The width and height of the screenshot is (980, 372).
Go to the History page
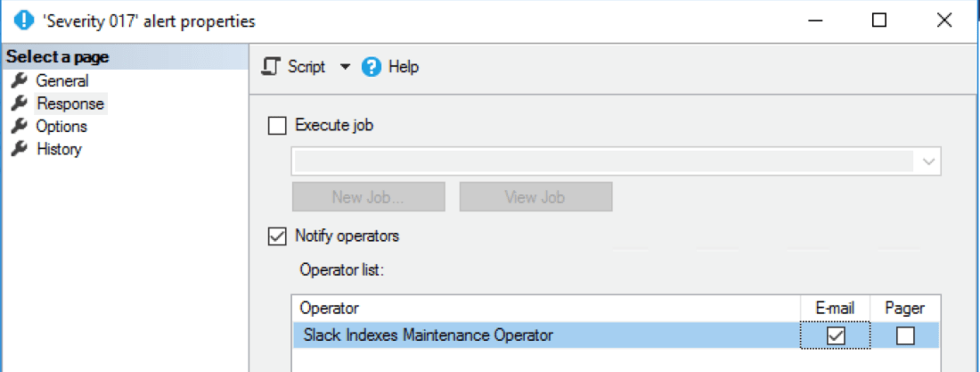tap(59, 149)
